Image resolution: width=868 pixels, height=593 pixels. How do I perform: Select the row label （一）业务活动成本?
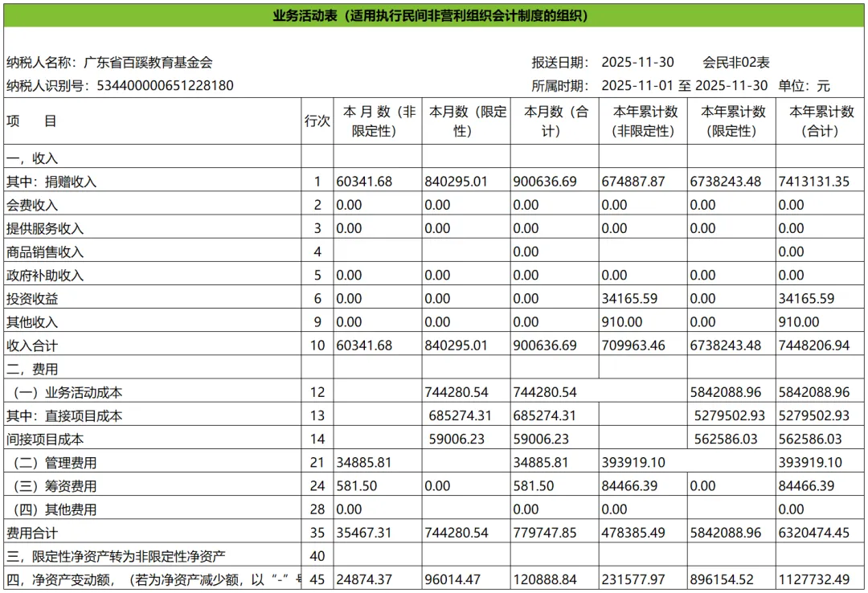68,393
